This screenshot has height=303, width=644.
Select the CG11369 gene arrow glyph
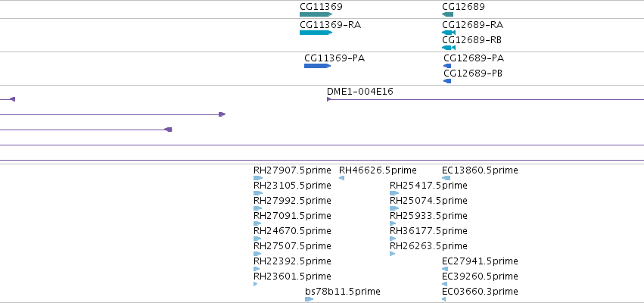point(316,14)
